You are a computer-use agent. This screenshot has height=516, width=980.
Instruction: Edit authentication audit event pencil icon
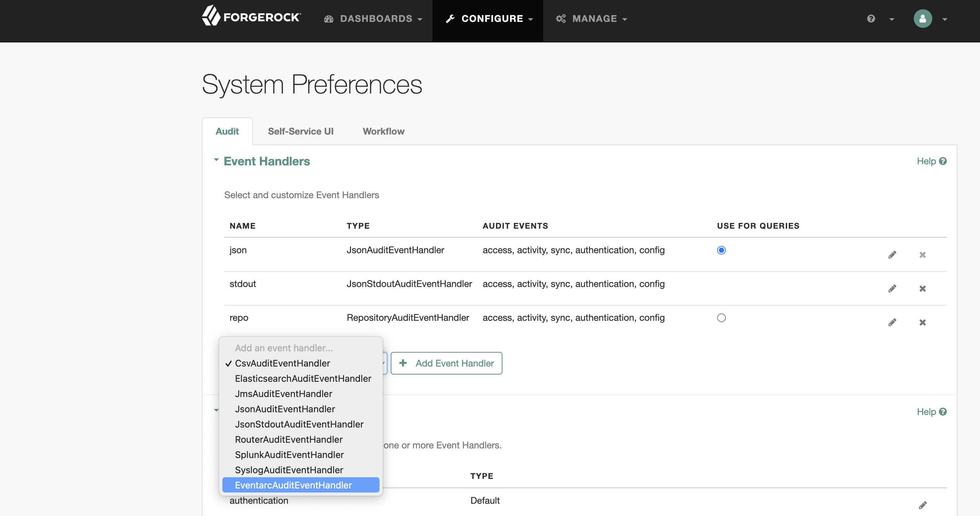point(922,505)
